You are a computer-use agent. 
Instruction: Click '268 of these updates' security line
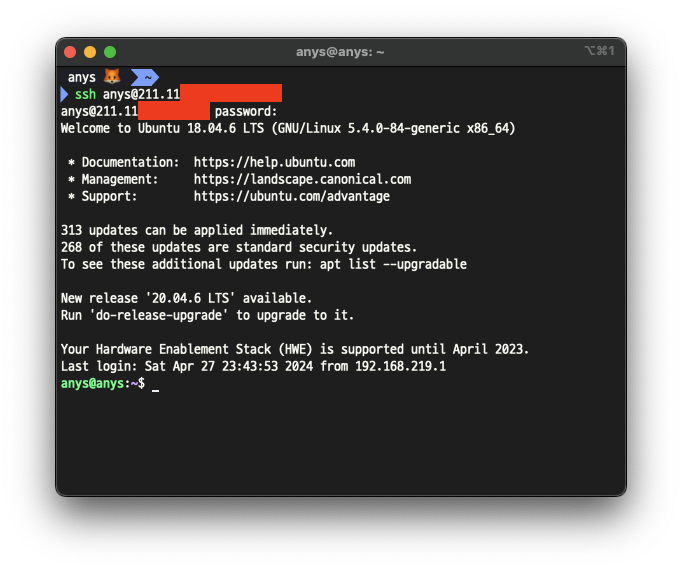point(239,247)
